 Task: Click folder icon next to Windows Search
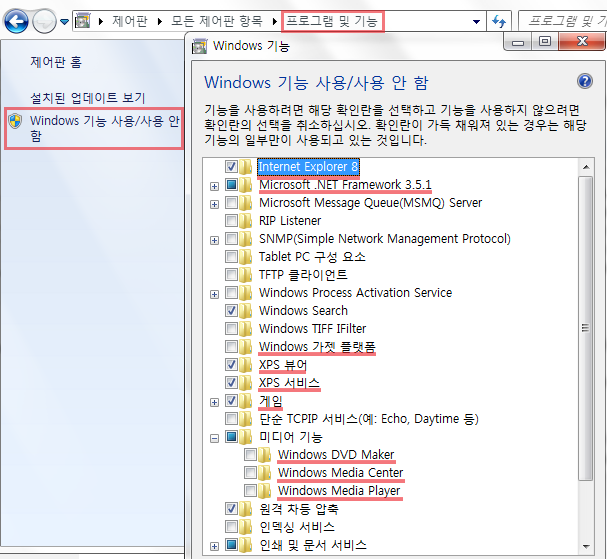pos(245,310)
